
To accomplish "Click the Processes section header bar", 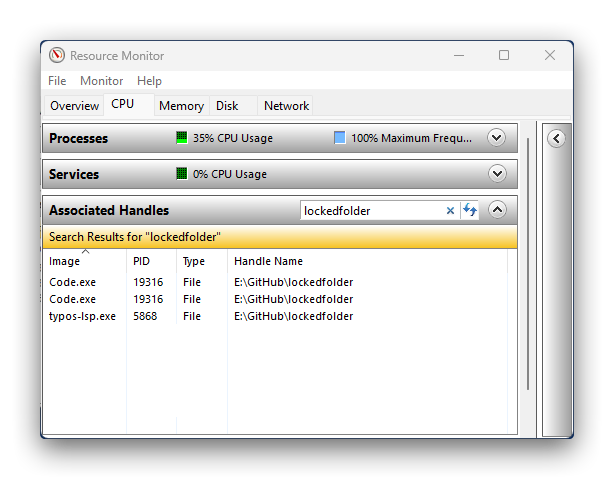I will (280, 138).
